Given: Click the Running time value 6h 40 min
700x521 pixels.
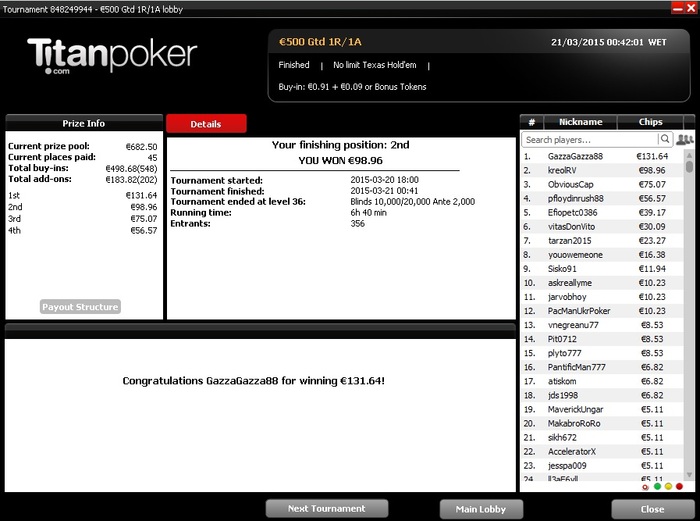Looking at the screenshot, I should pyautogui.click(x=369, y=213).
